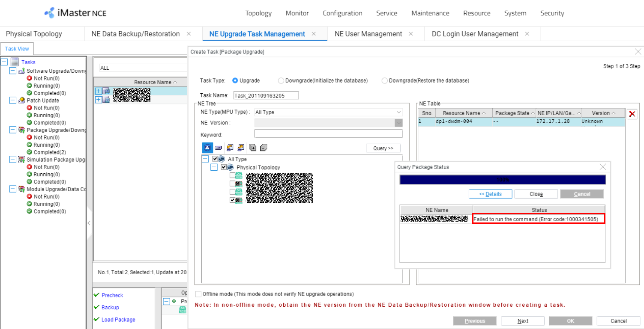Viewport: 644px width, 329px height.
Task: Collapse the Patch Update tree node
Action: [12, 101]
